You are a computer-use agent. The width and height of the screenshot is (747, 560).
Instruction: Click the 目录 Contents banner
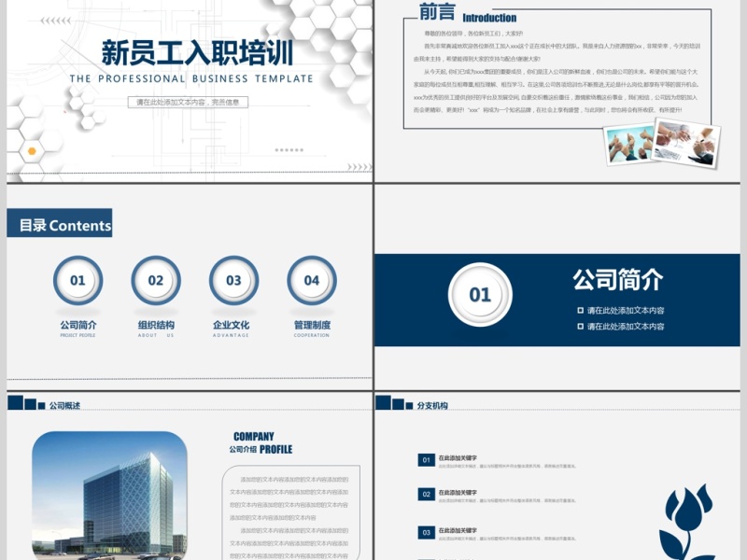pyautogui.click(x=60, y=225)
